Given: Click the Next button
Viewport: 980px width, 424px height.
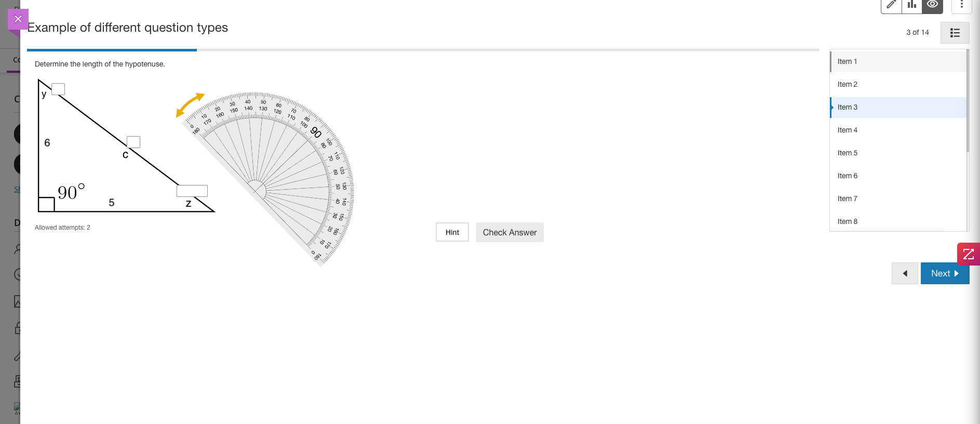Looking at the screenshot, I should tap(945, 273).
